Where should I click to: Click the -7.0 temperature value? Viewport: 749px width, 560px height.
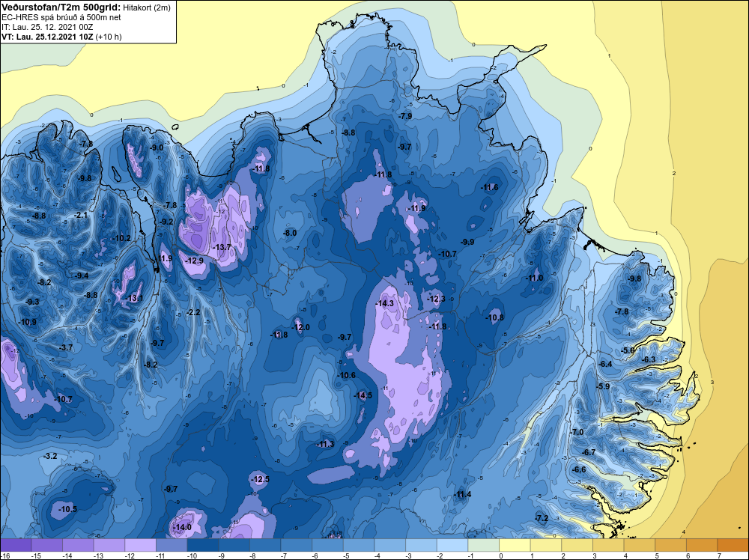click(x=577, y=431)
